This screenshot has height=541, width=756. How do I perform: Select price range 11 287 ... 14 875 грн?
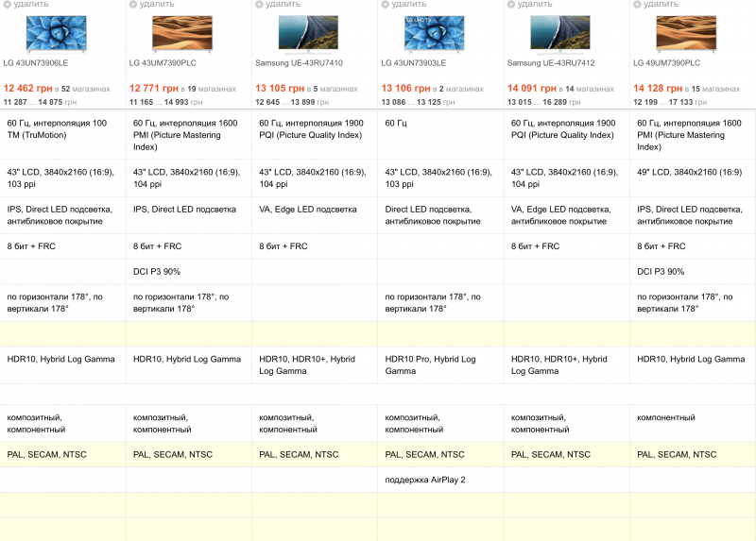tap(40, 102)
